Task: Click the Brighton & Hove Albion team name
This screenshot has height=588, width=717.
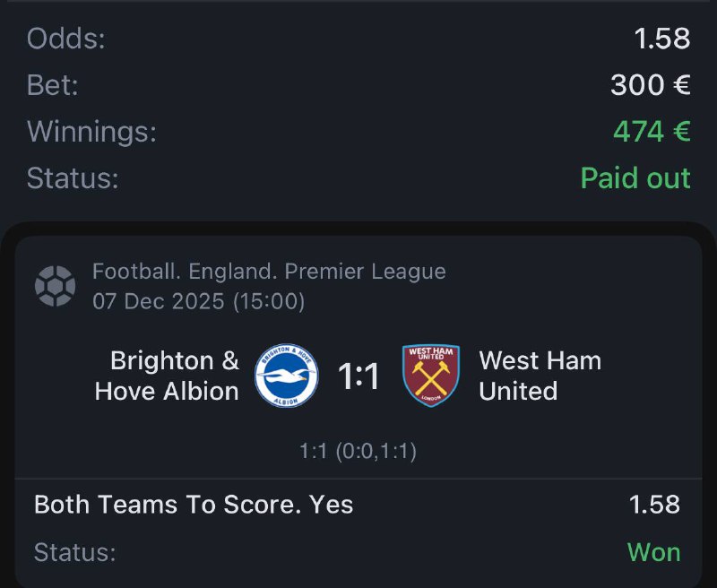Action: point(167,376)
